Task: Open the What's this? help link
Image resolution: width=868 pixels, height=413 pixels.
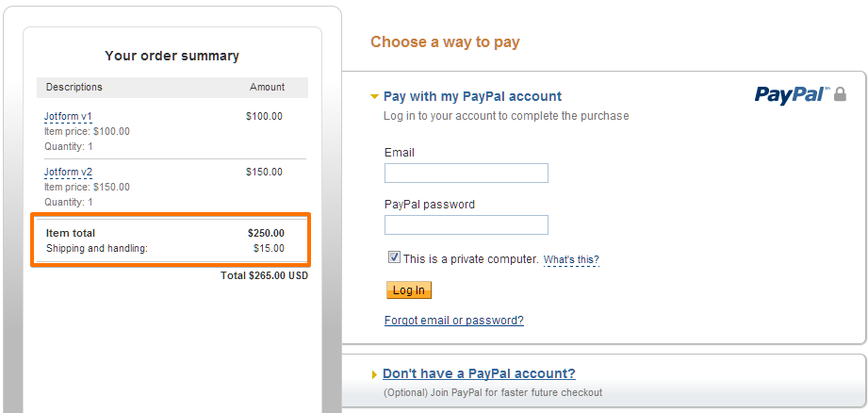Action: point(571,259)
